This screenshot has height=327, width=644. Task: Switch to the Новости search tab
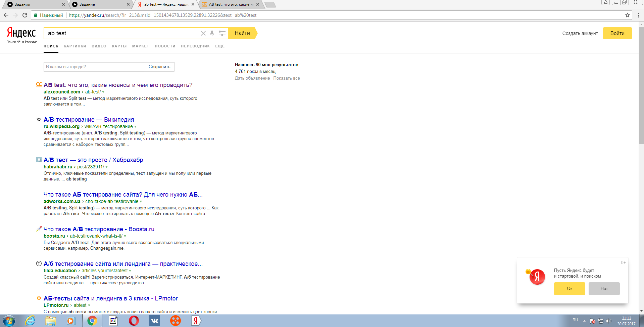[x=165, y=46]
